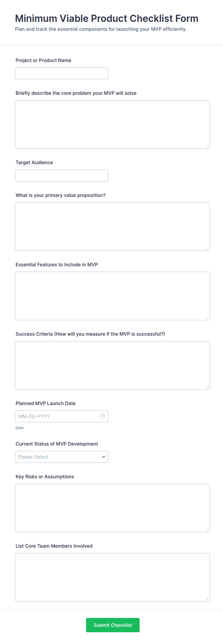
Task: Click the primary value proposition textarea
Action: click(112, 226)
